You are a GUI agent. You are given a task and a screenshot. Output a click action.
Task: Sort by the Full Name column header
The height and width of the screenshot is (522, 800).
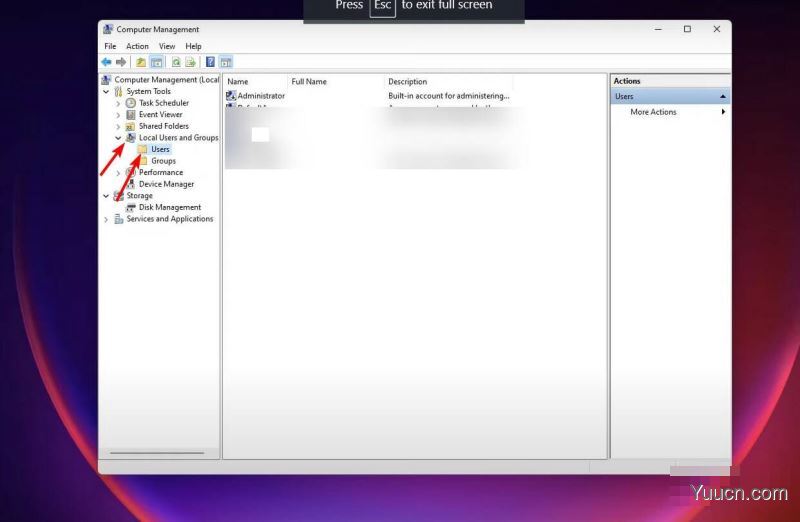coord(336,82)
